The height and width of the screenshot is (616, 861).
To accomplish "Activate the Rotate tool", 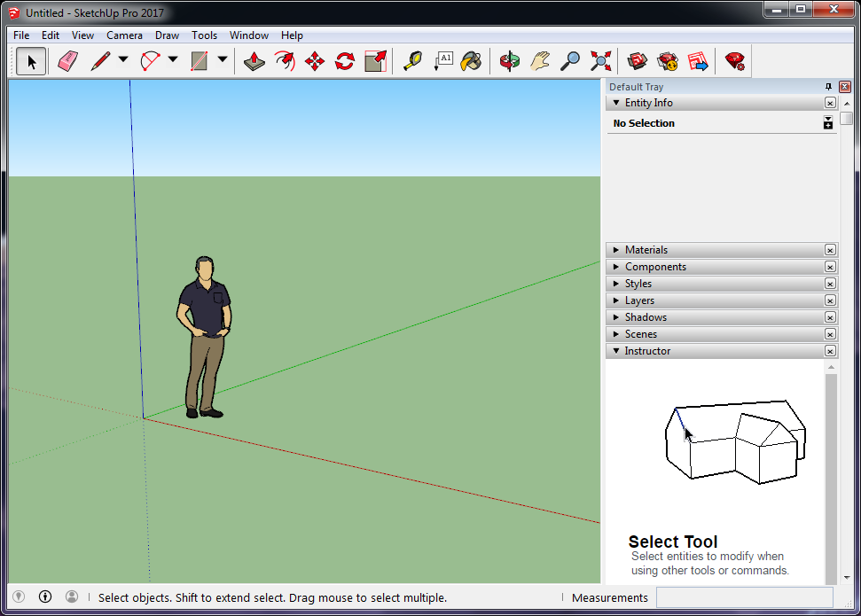I will (345, 61).
